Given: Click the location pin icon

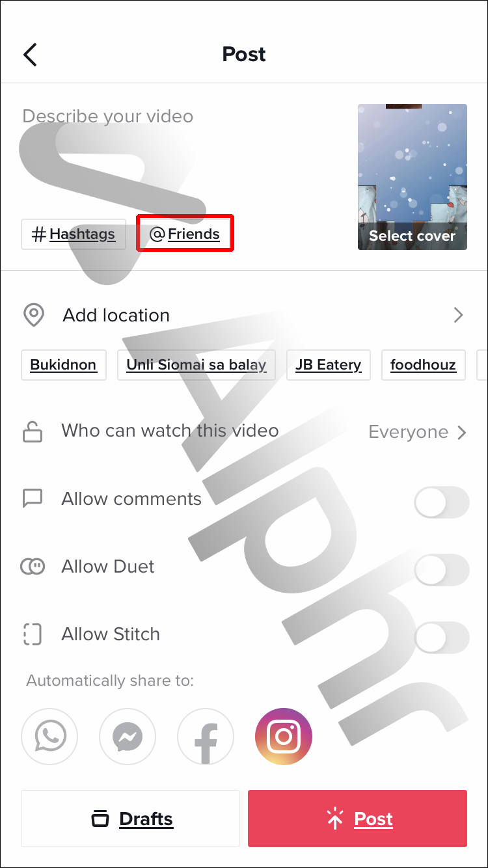Looking at the screenshot, I should (34, 315).
